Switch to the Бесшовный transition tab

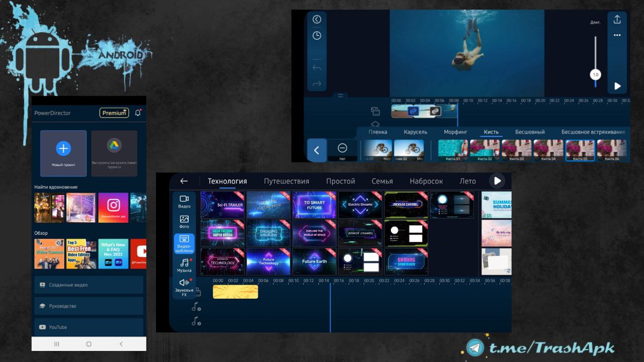pos(530,132)
